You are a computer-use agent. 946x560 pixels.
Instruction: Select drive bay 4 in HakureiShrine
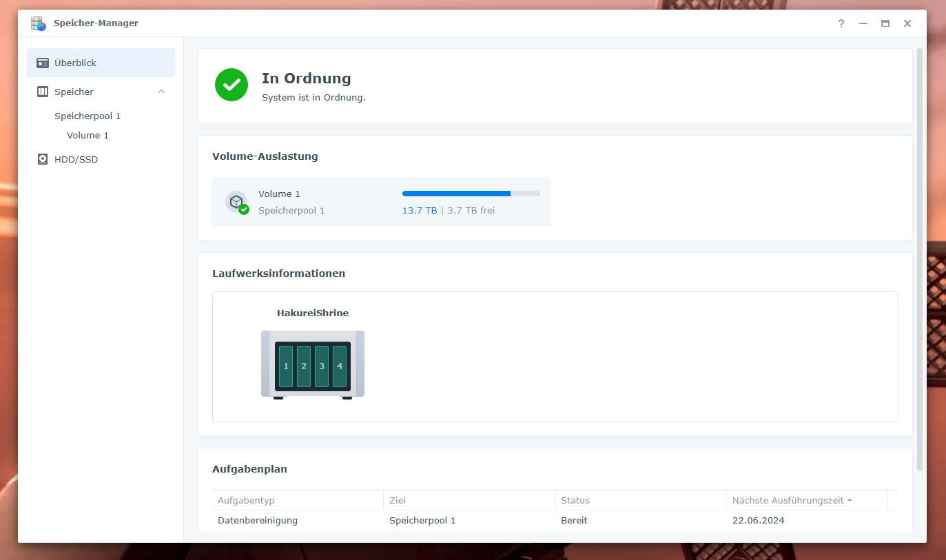(x=340, y=366)
